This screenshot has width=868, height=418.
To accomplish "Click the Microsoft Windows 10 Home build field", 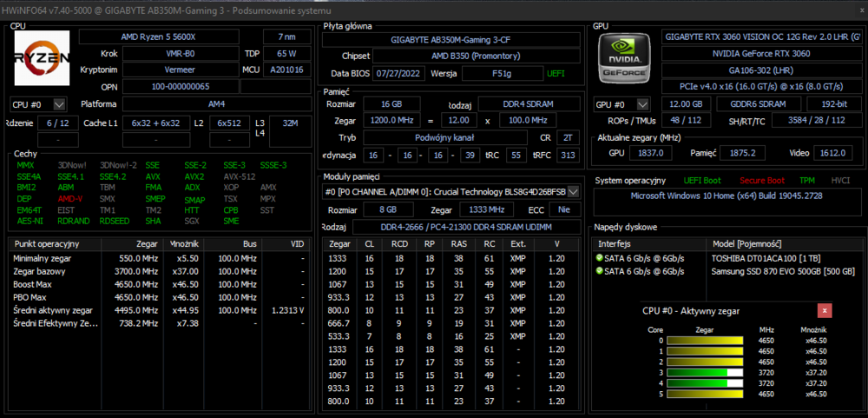I will point(727,202).
